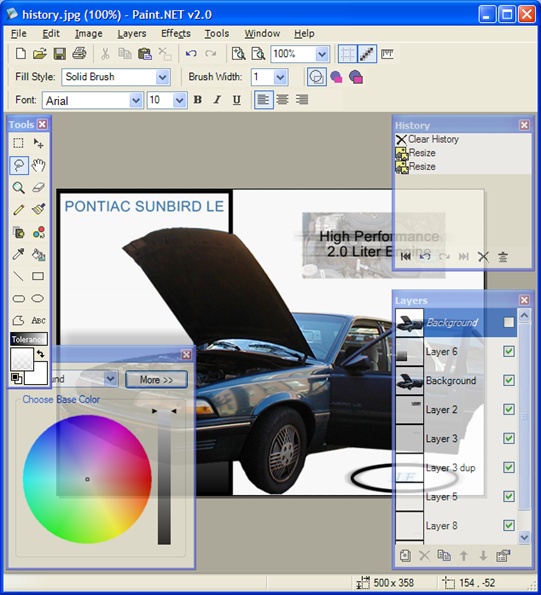This screenshot has width=541, height=595.
Task: Select the Line tool
Action: 19,276
